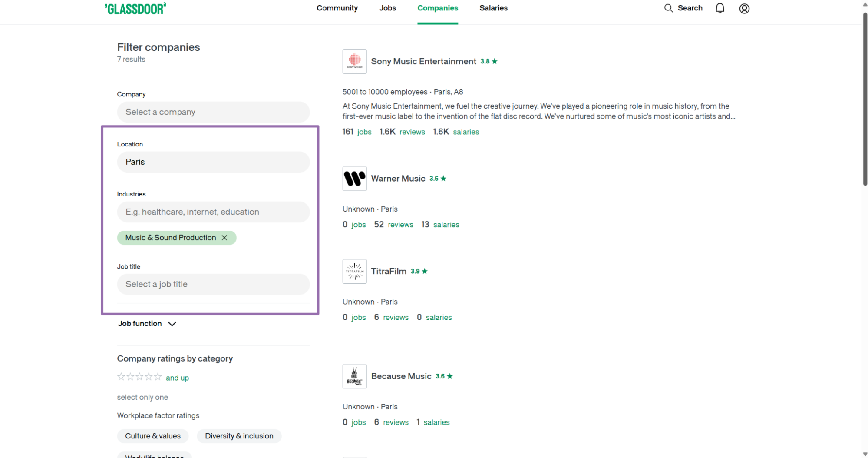View Sony Music's 1.6K reviews
This screenshot has width=868, height=458.
pos(402,132)
